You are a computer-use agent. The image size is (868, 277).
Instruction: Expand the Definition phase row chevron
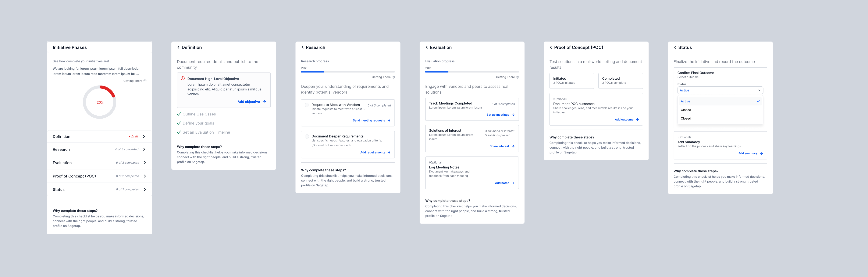tap(144, 137)
